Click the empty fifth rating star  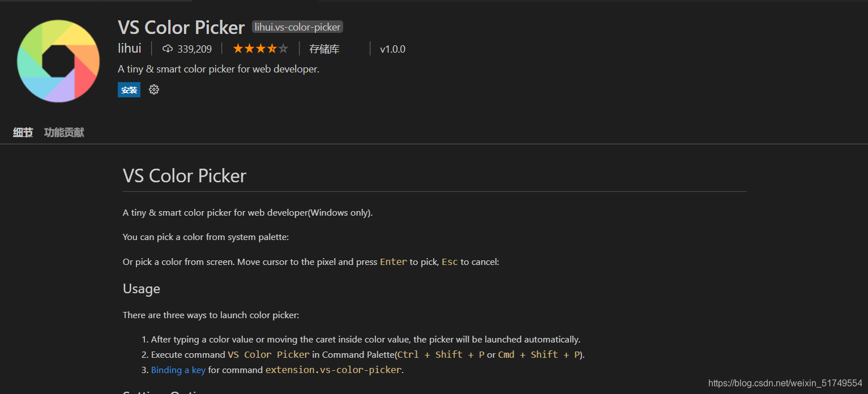coord(283,48)
